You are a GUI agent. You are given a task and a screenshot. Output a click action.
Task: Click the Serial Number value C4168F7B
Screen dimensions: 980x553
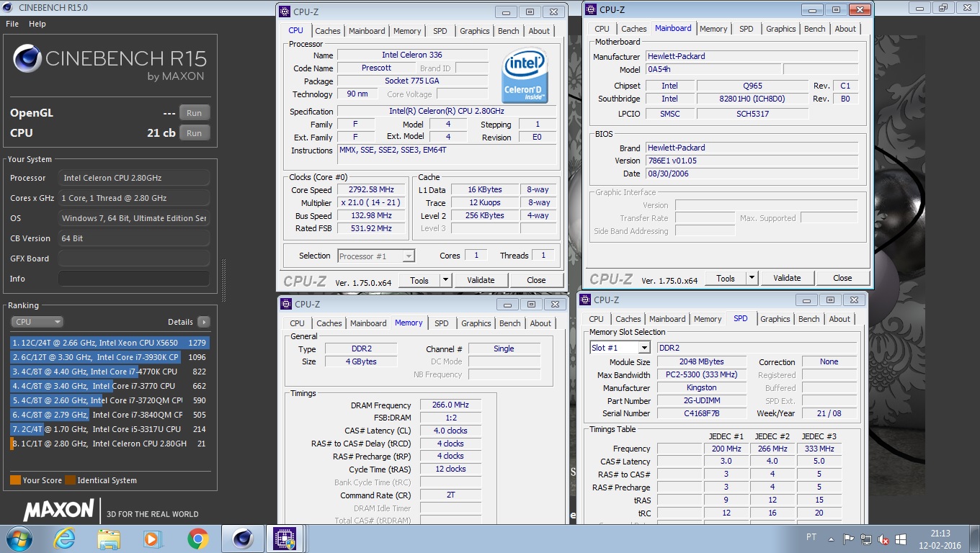point(702,413)
